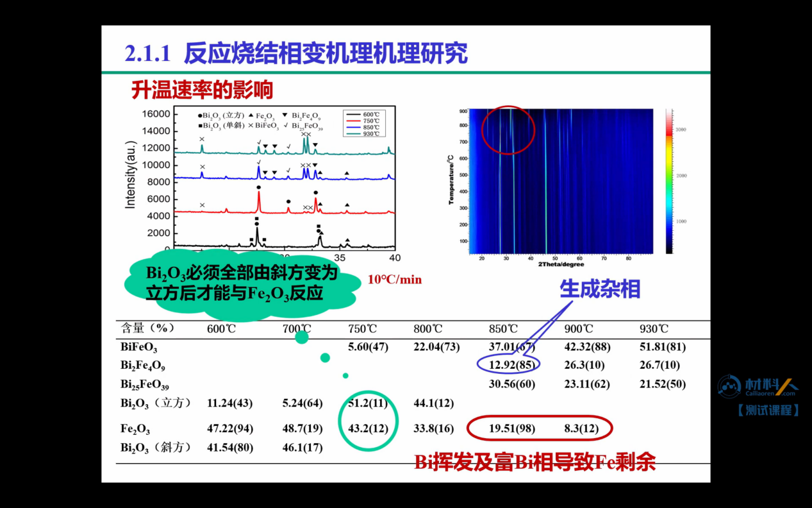This screenshot has height=508, width=812.
Task: Click the table cell "44.1(12)"
Action: pyautogui.click(x=434, y=403)
